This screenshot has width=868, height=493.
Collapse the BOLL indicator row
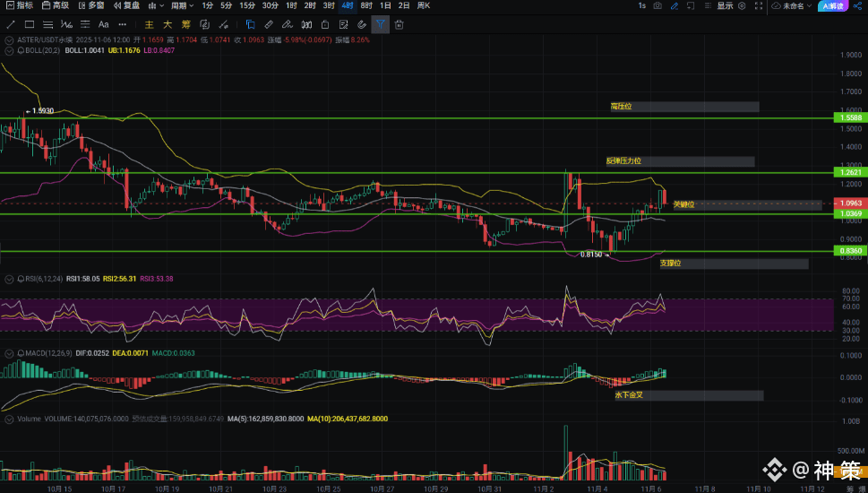click(8, 51)
